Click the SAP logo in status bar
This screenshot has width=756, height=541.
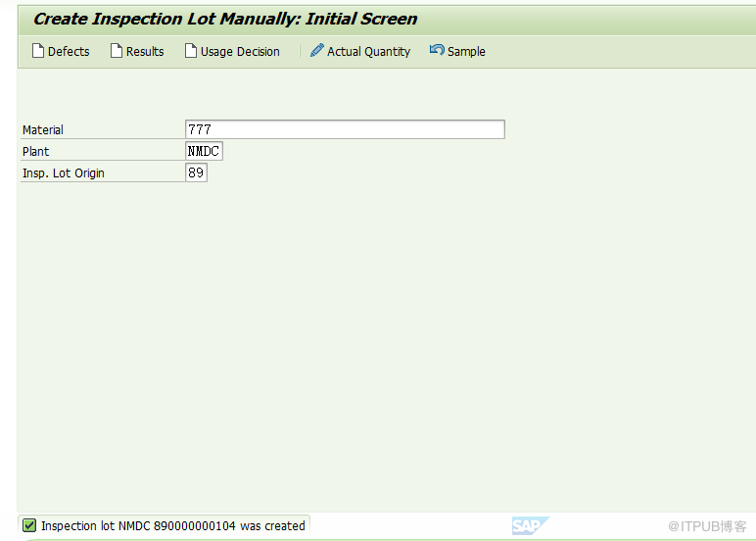(531, 525)
